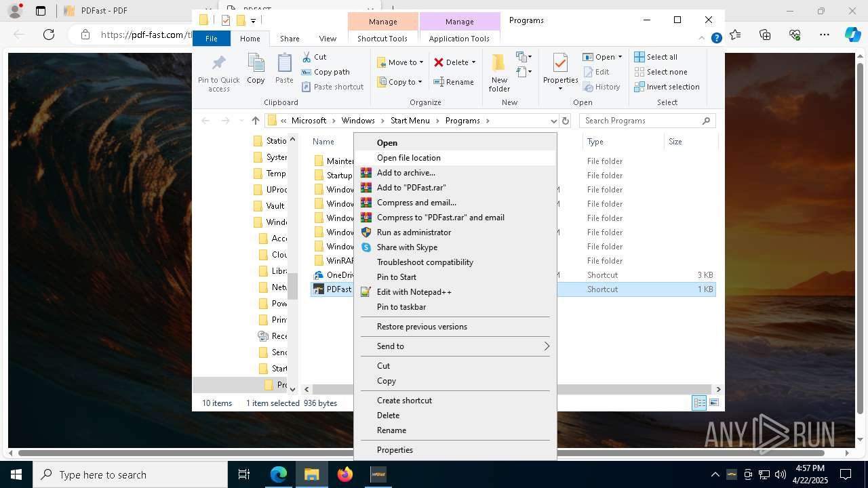Open Properties from context menu
Screen dimensions: 868x488
[x=454, y=449]
